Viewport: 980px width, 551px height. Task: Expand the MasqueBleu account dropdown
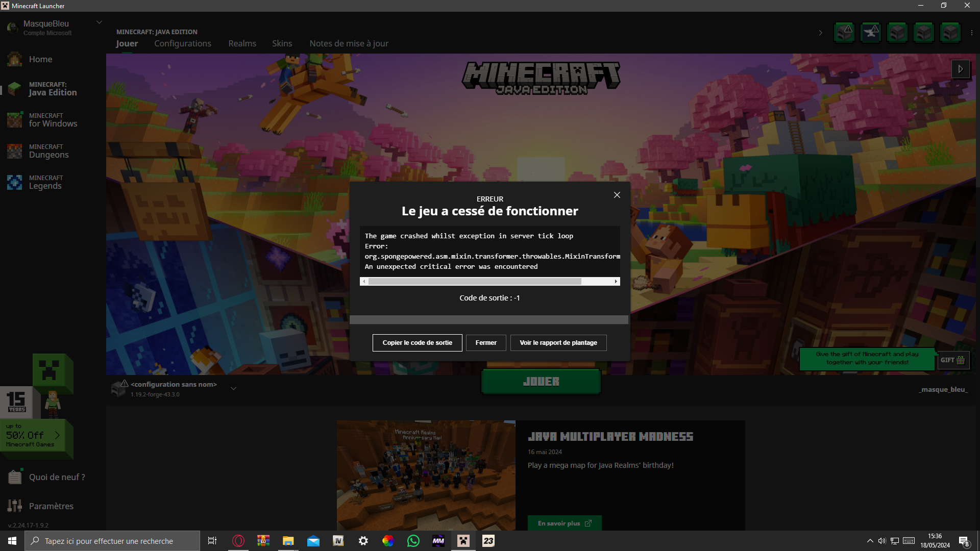pyautogui.click(x=100, y=22)
